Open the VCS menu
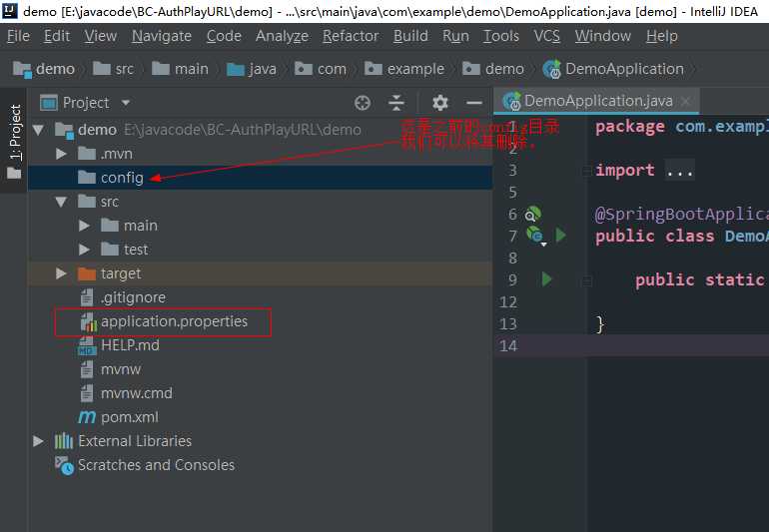Screen dimensions: 769x532 point(547,36)
